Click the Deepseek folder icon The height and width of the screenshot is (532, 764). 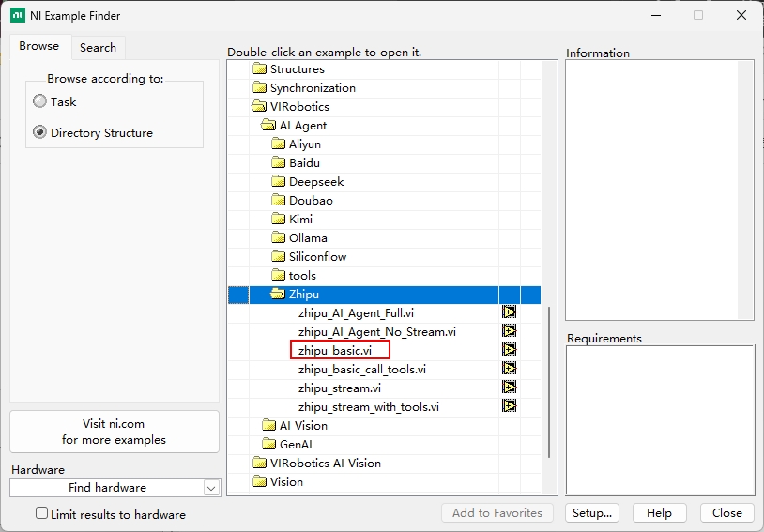point(278,182)
